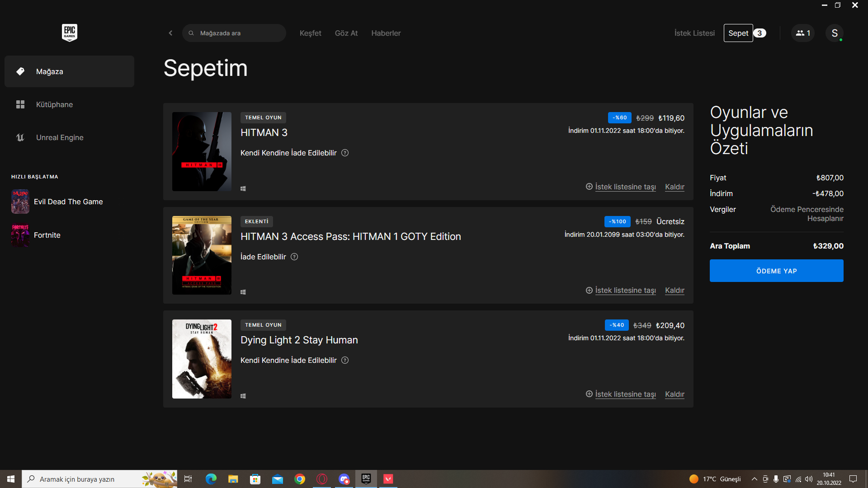Click the -%60 discount badge
This screenshot has height=488, width=868.
pyautogui.click(x=620, y=117)
